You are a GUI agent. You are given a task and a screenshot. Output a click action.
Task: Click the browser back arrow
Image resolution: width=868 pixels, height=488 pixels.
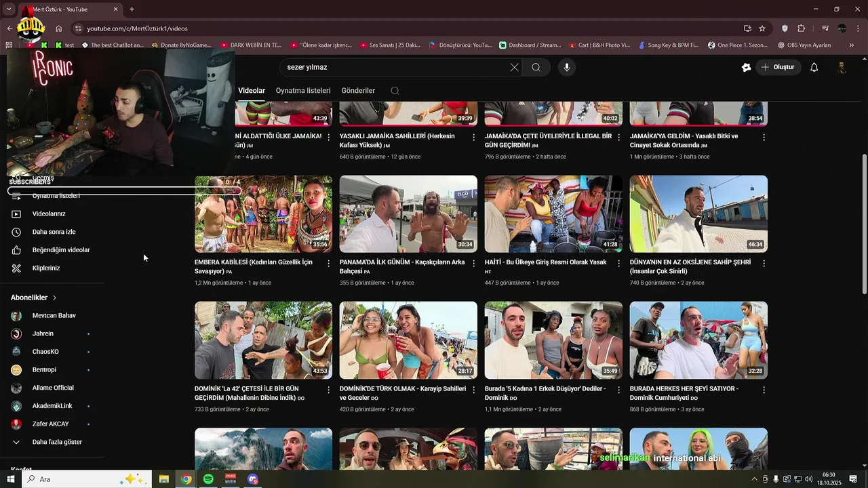point(9,28)
